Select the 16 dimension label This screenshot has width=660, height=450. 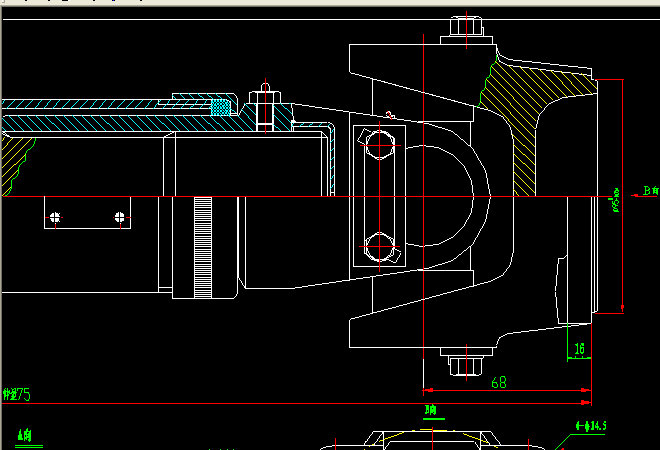(579, 349)
